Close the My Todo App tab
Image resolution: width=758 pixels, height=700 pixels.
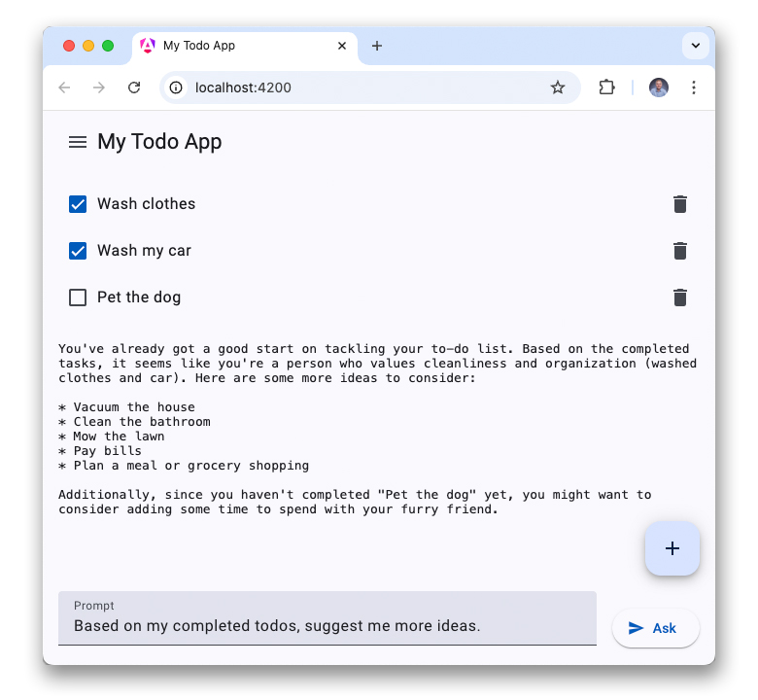coord(342,46)
